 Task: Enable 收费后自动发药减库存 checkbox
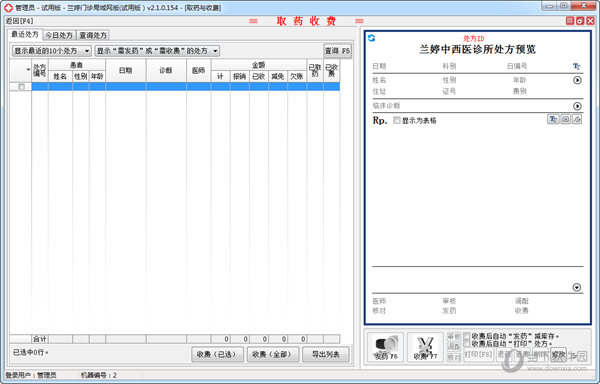467,336
